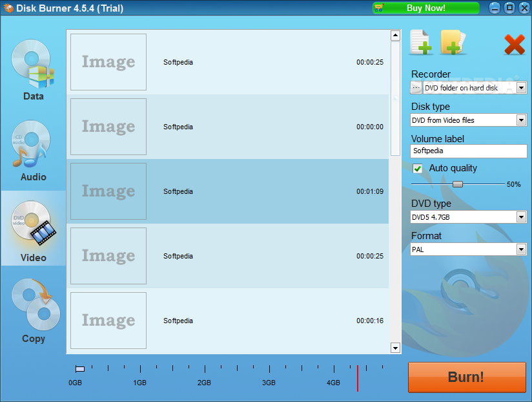Screen dimensions: 532x402
Task: Open the Data disc mode
Action: pyautogui.click(x=33, y=70)
